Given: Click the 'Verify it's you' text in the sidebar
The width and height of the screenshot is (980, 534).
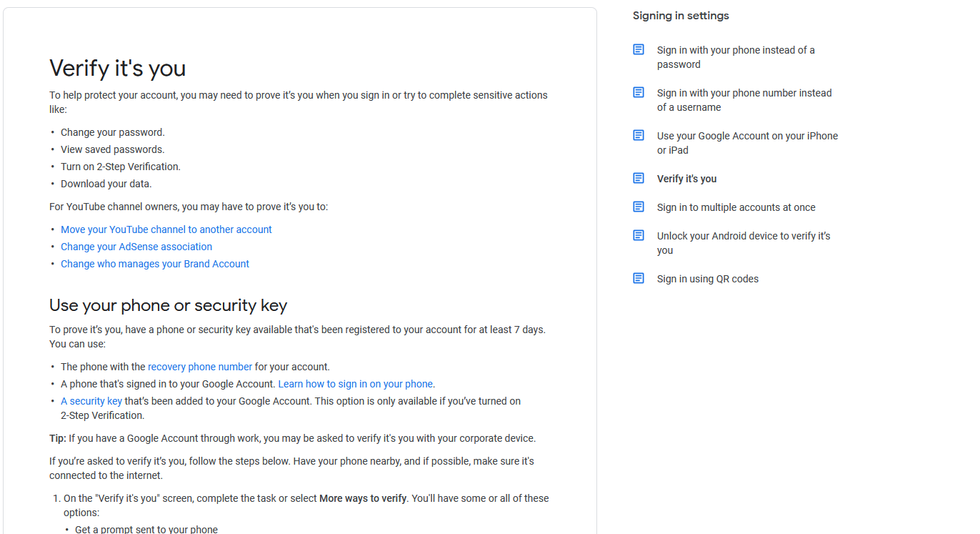Looking at the screenshot, I should pos(687,179).
